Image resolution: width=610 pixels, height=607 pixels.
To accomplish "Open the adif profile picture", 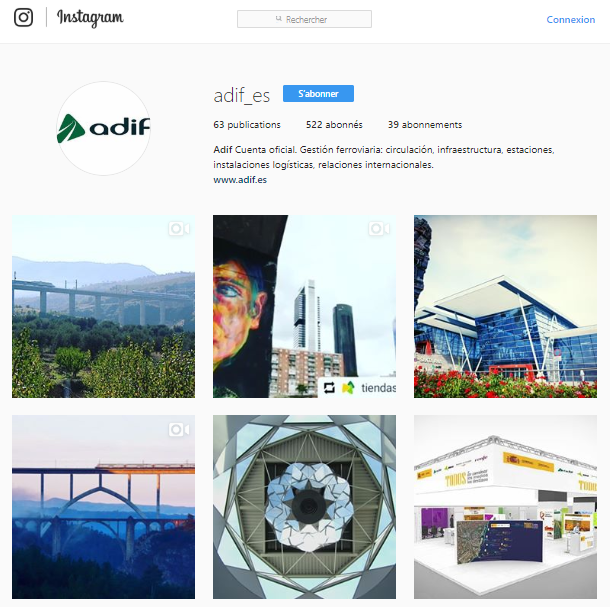I will tap(103, 128).
